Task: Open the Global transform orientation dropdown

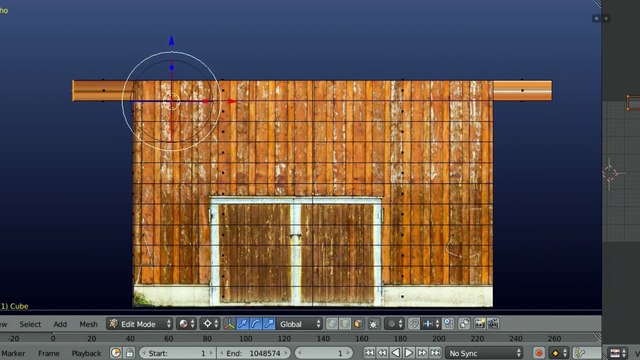Action: (300, 324)
